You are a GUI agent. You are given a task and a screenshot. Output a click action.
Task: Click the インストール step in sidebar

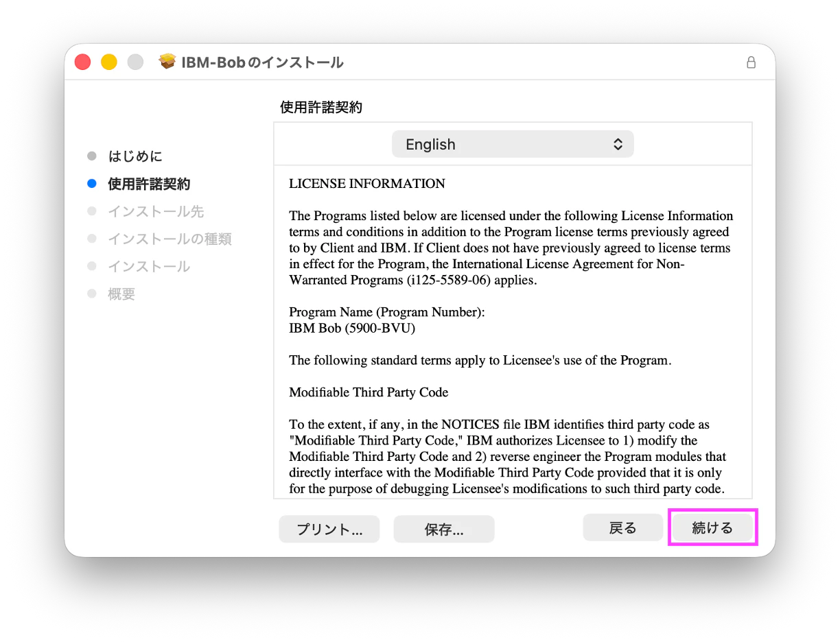149,266
